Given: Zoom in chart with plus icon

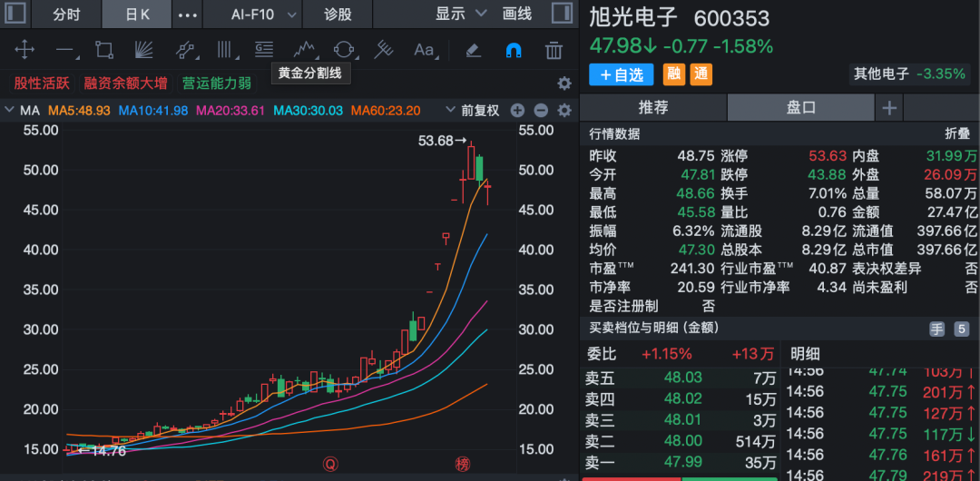Looking at the screenshot, I should pos(517,111).
